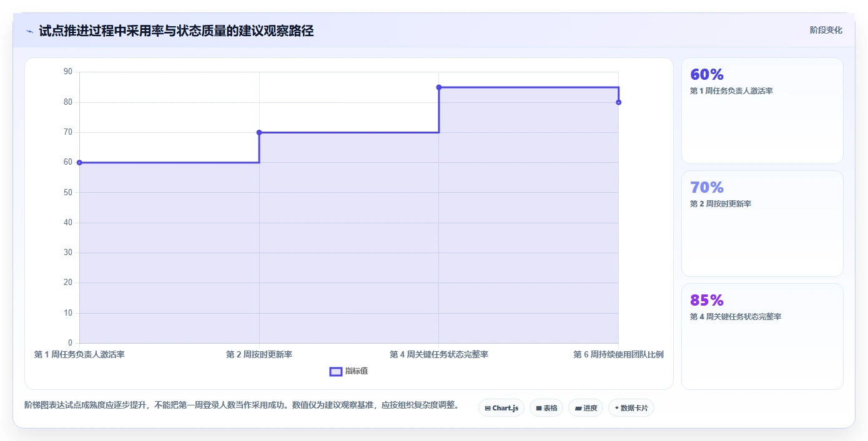Open the 70% 第 2 周按时更新率 card
The height and width of the screenshot is (441, 868).
tap(762, 223)
